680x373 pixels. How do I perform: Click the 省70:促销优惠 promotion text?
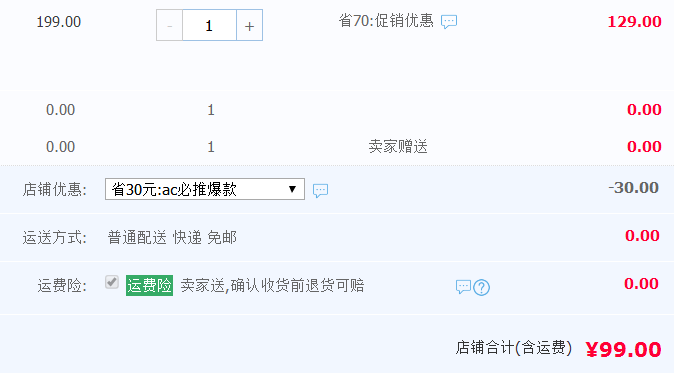pos(386,21)
